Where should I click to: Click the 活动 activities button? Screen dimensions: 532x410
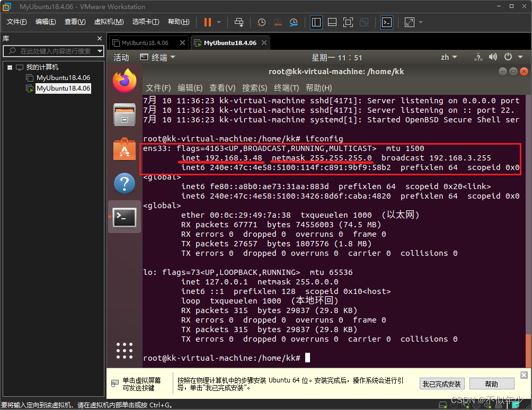pos(121,57)
